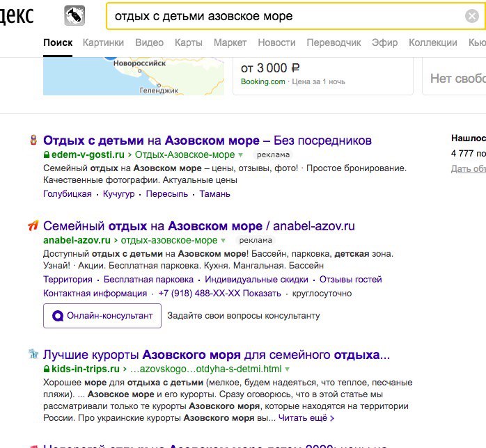Open the azovskogo...otdyha-s-detmi.html path link
486x448 pixels.
coord(206,369)
